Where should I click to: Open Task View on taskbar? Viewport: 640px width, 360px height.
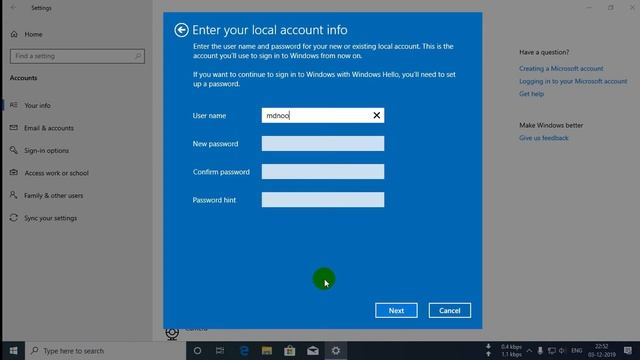tap(220, 351)
